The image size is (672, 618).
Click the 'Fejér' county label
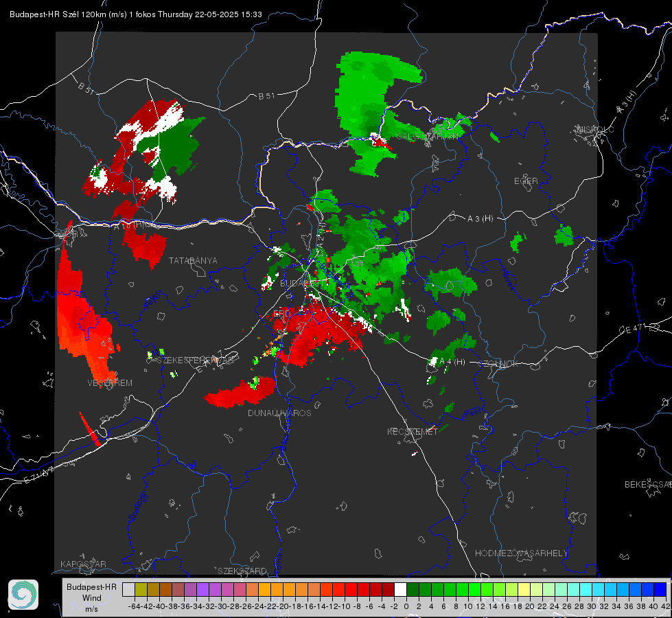[154, 300]
